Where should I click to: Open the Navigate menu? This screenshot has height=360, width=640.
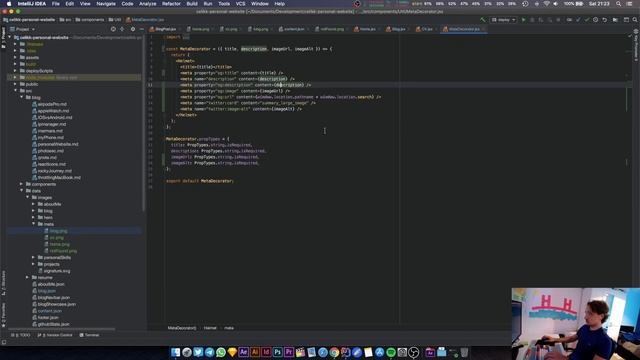(x=106, y=4)
